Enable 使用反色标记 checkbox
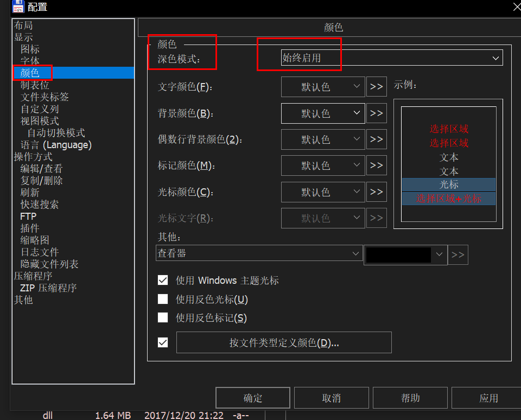This screenshot has width=521, height=420. [x=163, y=317]
